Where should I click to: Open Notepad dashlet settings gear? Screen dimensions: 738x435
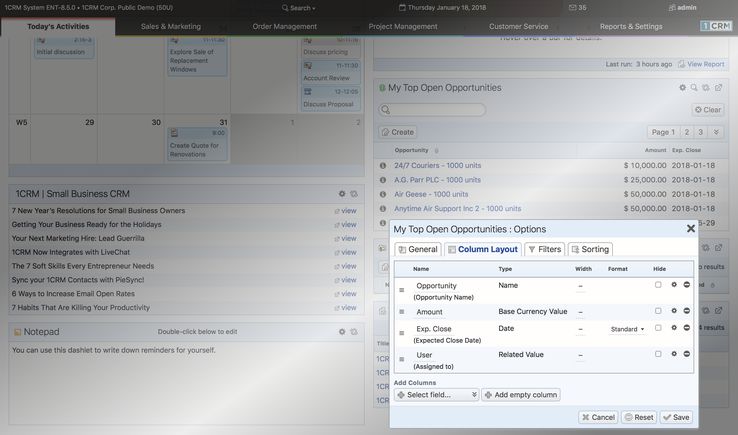[342, 331]
